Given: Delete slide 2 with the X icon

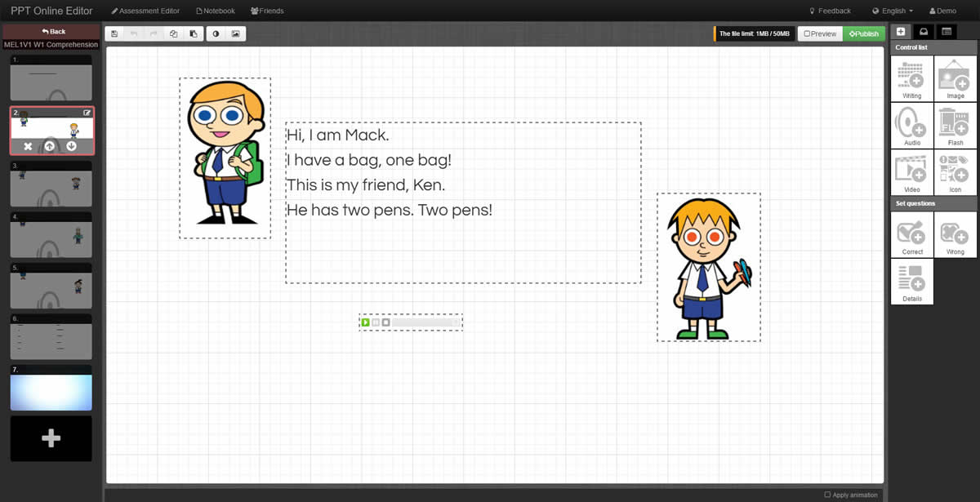Looking at the screenshot, I should point(28,146).
